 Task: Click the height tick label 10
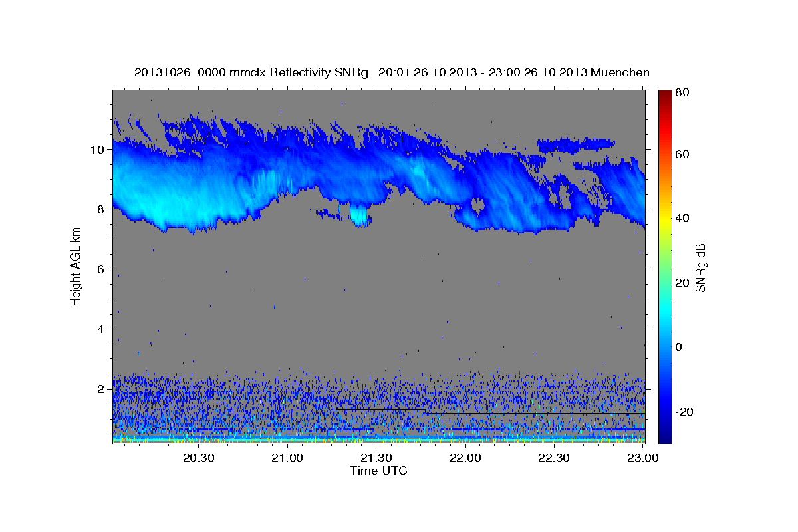(99, 150)
